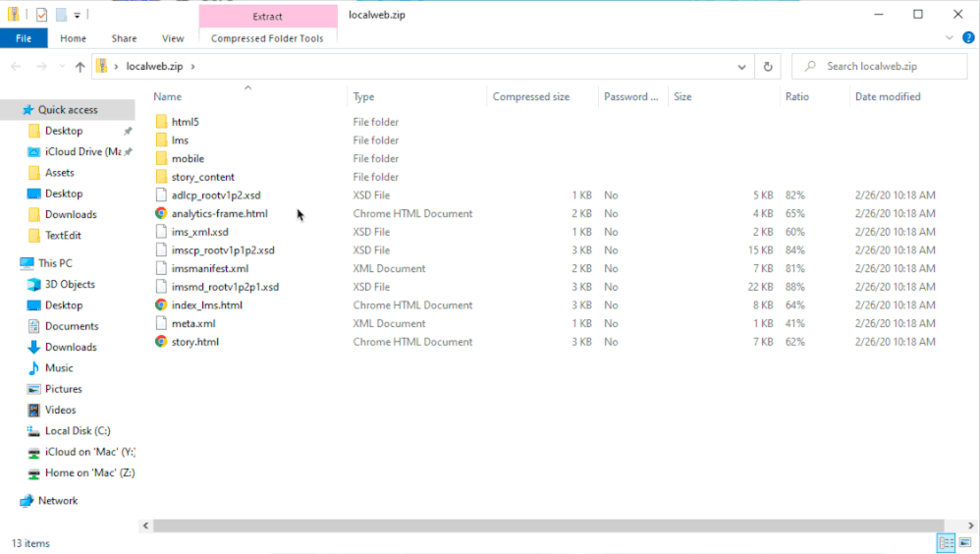Viewport: 980px width, 554px height.
Task: Select the mobile folder icon
Action: (161, 159)
